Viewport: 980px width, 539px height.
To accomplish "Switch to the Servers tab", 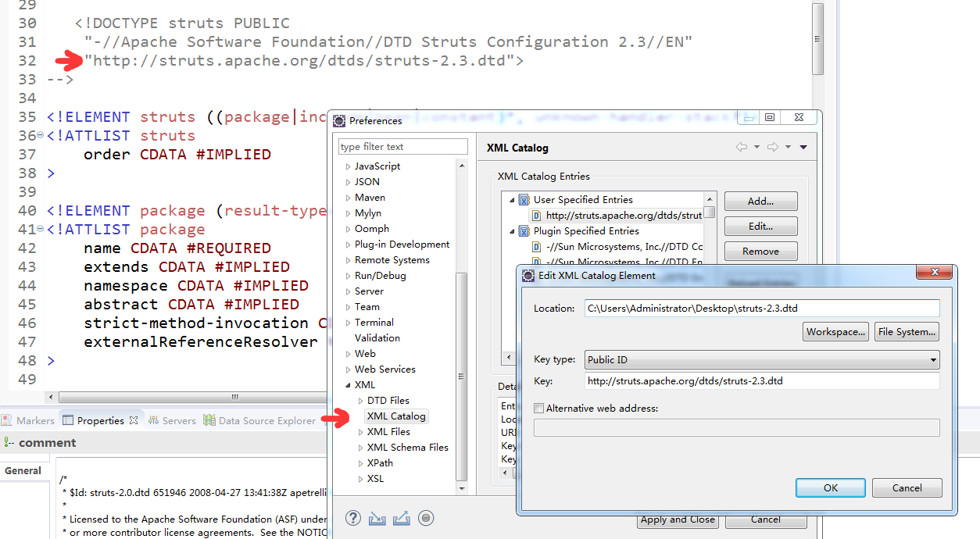I will click(173, 420).
